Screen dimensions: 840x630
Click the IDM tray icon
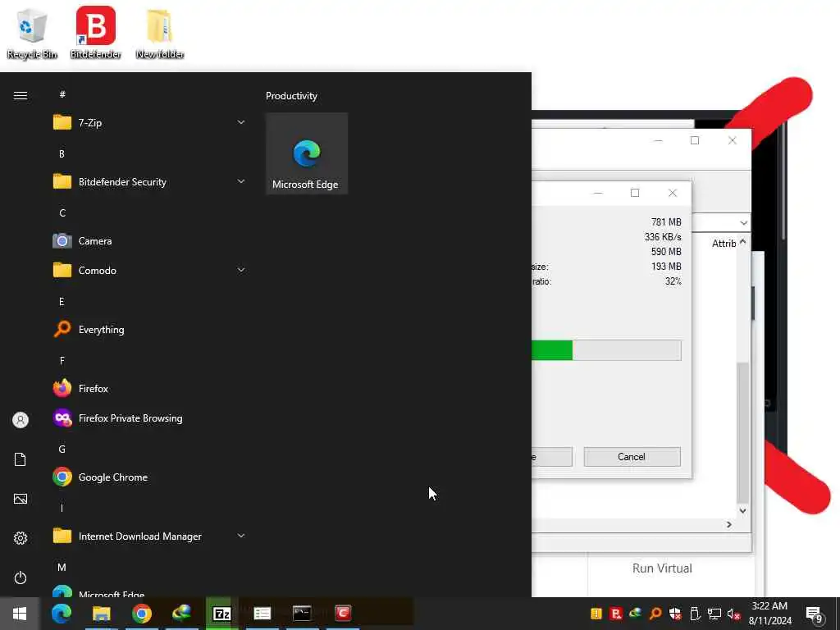(636, 613)
